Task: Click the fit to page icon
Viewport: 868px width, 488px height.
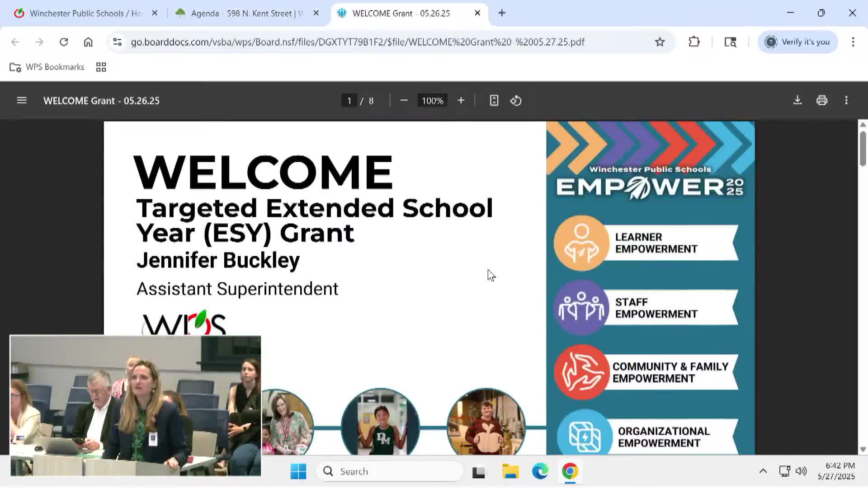Action: pos(494,100)
